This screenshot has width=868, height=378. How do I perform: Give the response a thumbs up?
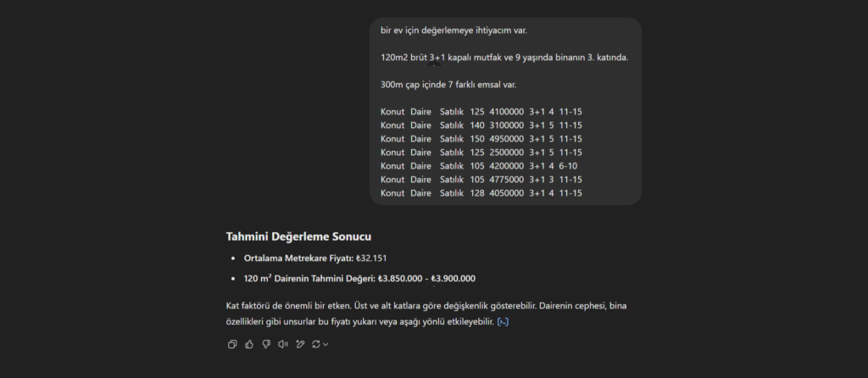(x=249, y=344)
